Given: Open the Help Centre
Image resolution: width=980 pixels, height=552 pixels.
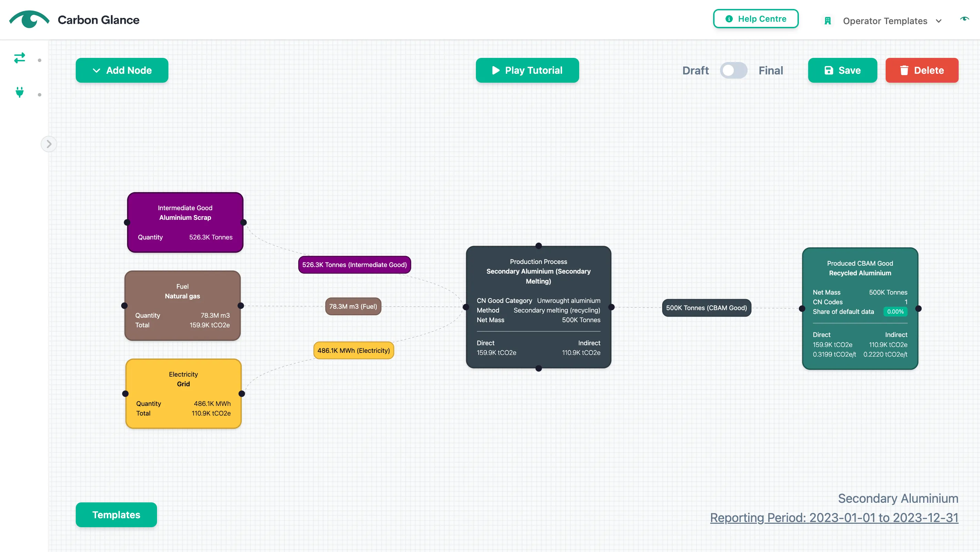Looking at the screenshot, I should click(755, 19).
